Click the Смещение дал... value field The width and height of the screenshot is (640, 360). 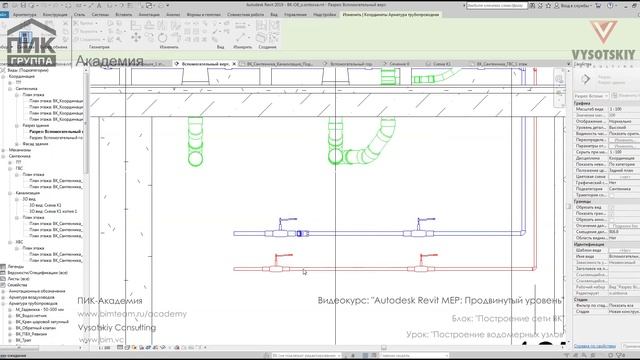[x=624, y=232]
